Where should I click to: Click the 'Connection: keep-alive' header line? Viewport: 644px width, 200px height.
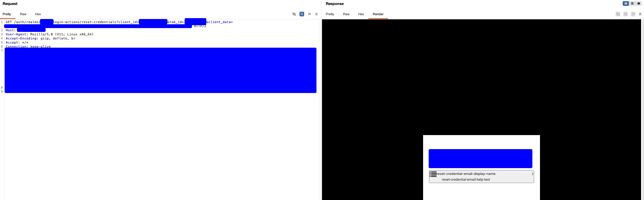28,46
